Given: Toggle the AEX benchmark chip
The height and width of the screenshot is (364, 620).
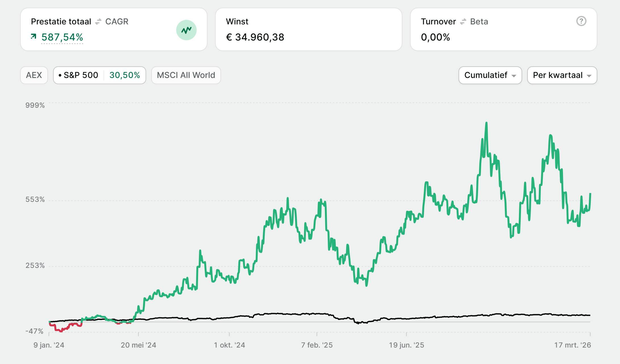Looking at the screenshot, I should [34, 75].
